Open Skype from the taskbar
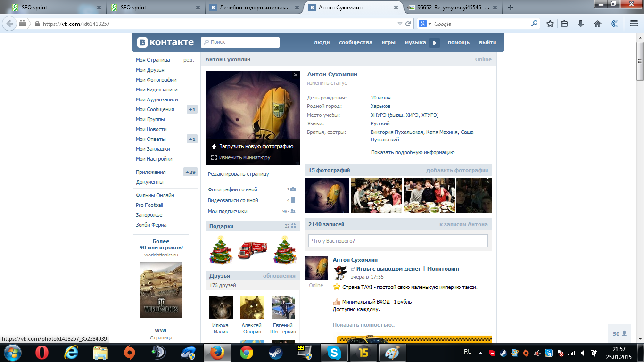Screen dimensions: 644x362 coord(334,352)
